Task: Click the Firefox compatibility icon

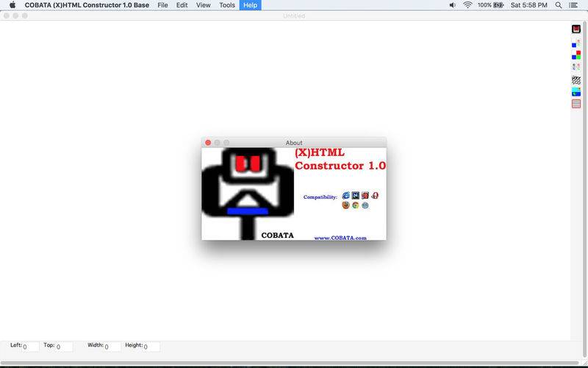Action: tap(345, 205)
